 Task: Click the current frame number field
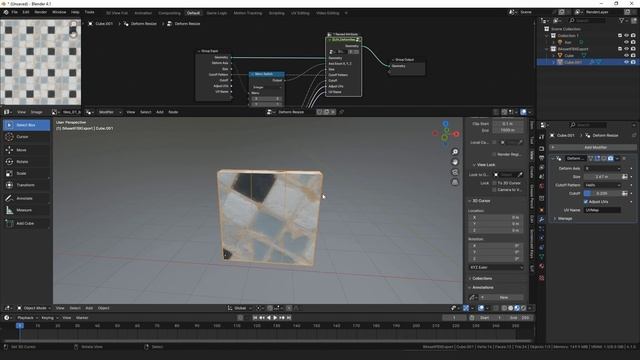454,318
